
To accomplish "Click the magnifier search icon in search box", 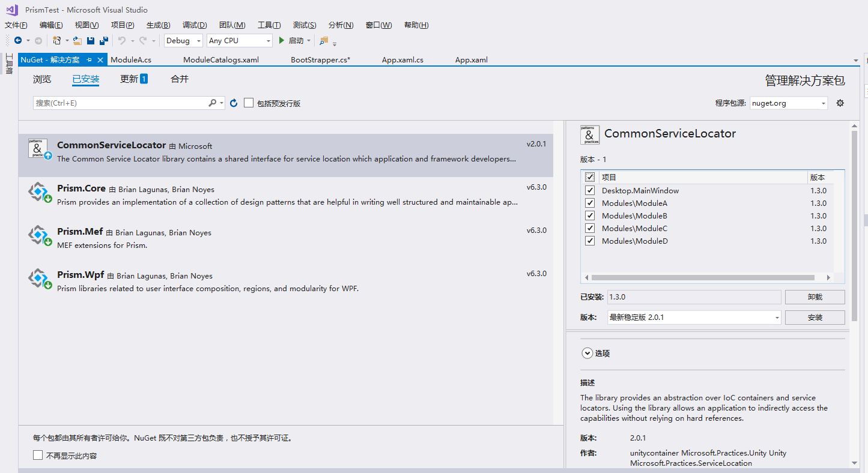I will [x=212, y=103].
